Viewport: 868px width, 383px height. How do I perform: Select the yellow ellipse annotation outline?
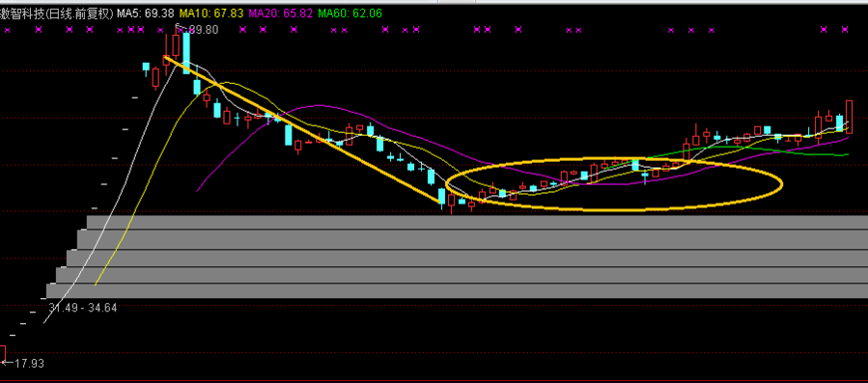click(614, 185)
